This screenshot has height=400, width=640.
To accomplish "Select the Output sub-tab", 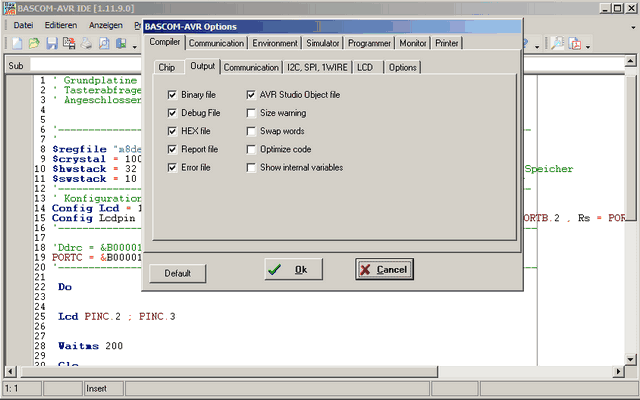I will click(x=202, y=66).
